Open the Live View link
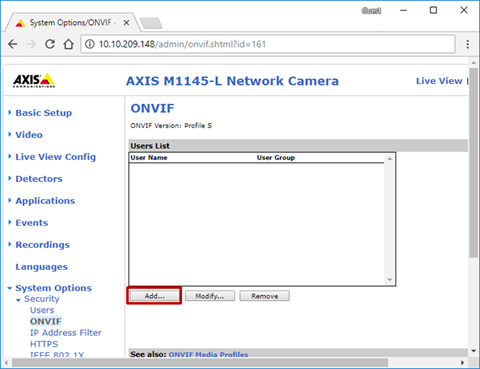This screenshot has height=369, width=480. [x=439, y=81]
